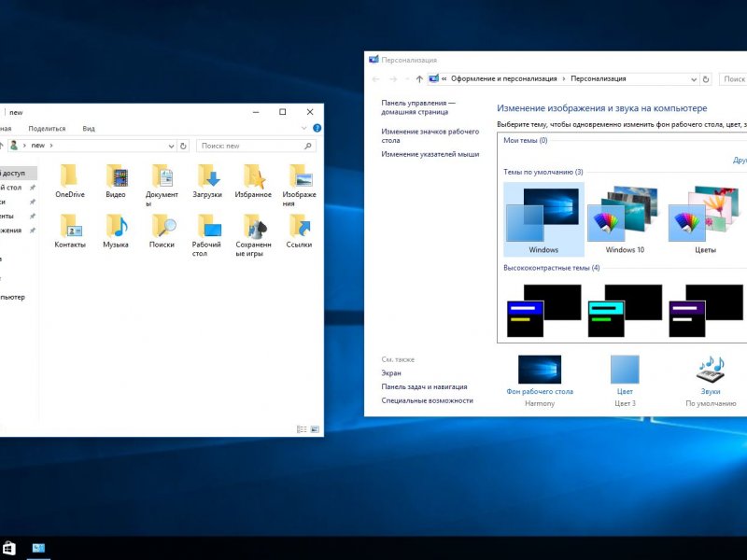
Task: Open Изменение указателей мыши link
Action: pos(430,154)
